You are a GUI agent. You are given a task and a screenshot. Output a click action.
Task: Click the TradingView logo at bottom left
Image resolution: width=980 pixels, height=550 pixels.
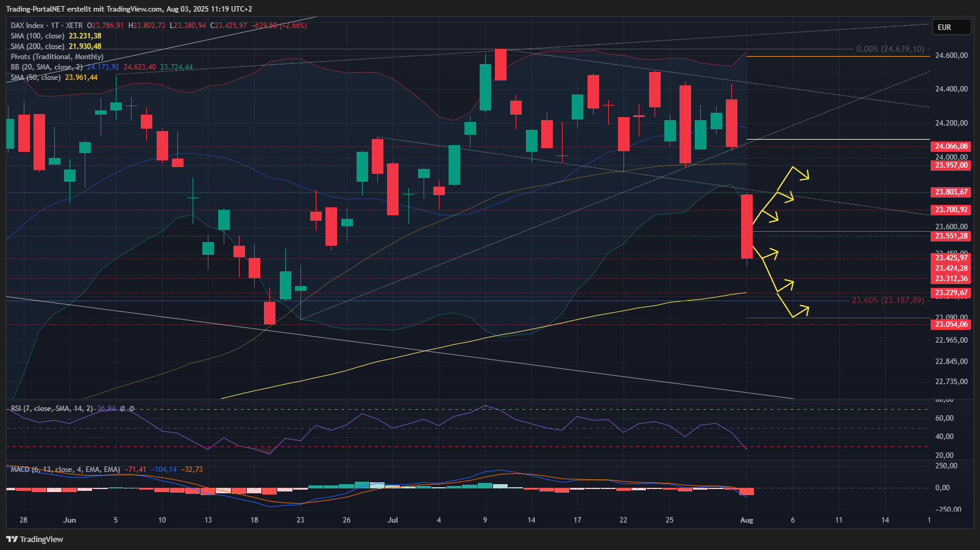35,539
